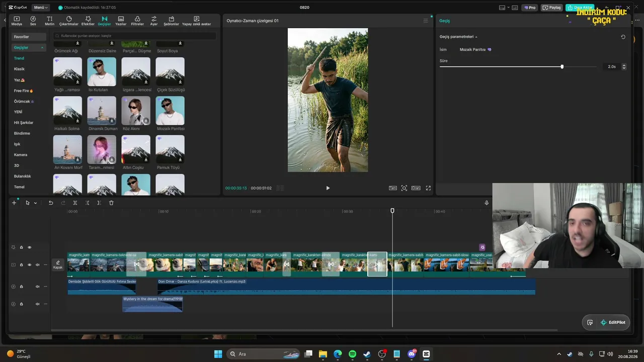Open the Ses audio panel
Screen dimensions: 644x362
33,21
